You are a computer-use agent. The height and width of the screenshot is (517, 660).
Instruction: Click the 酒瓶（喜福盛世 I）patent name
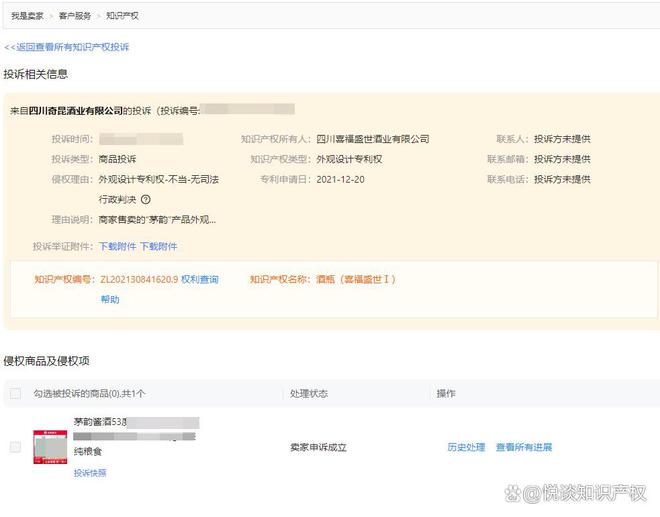tap(356, 279)
